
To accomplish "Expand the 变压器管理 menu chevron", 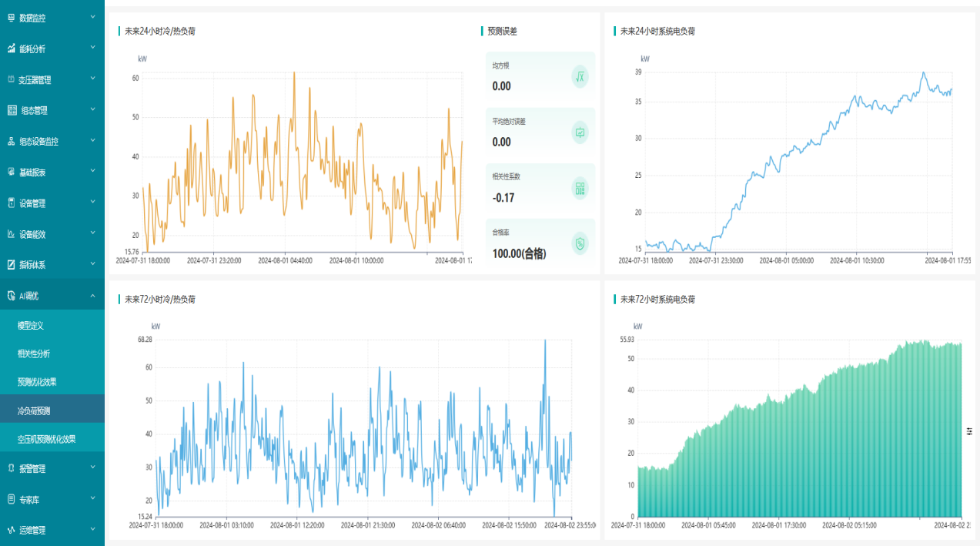I will click(x=92, y=79).
